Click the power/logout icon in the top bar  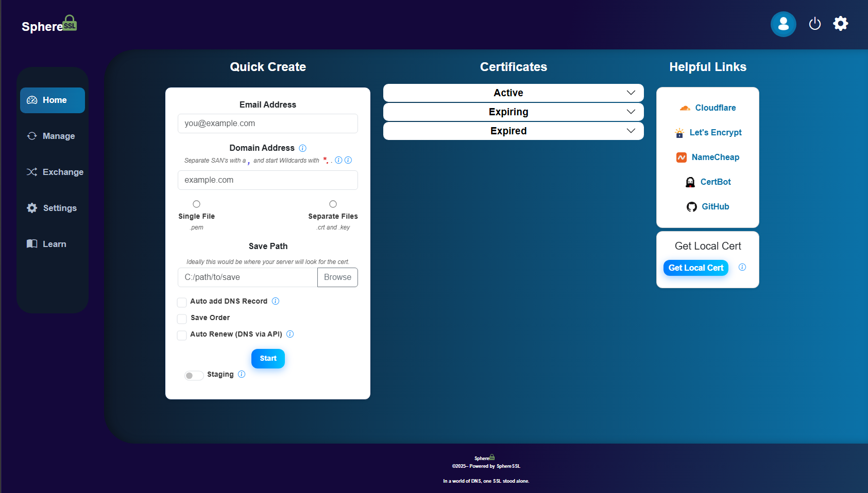coord(814,24)
